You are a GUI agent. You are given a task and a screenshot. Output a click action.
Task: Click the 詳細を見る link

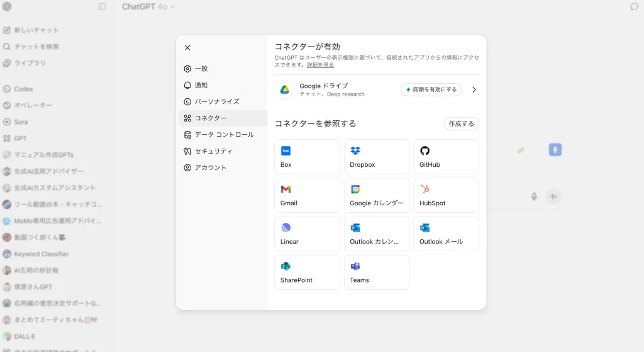coord(320,65)
